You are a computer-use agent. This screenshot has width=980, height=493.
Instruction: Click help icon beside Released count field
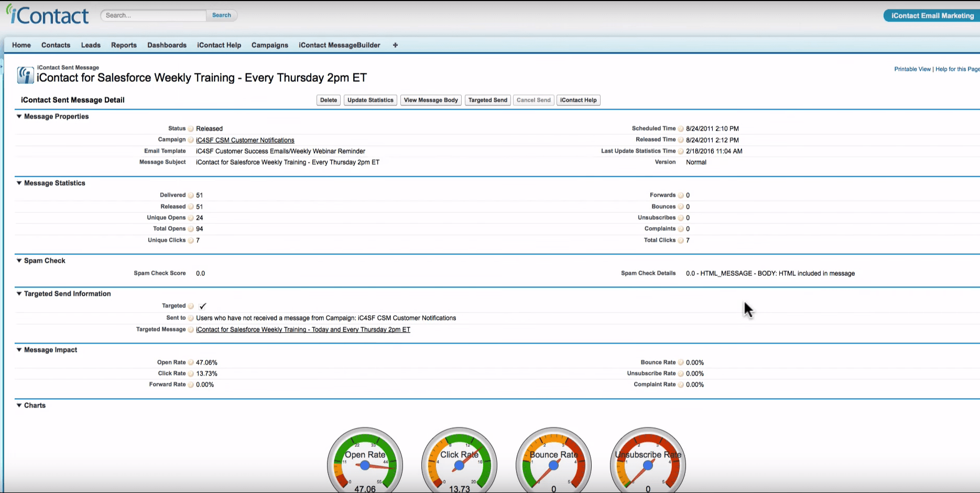191,207
